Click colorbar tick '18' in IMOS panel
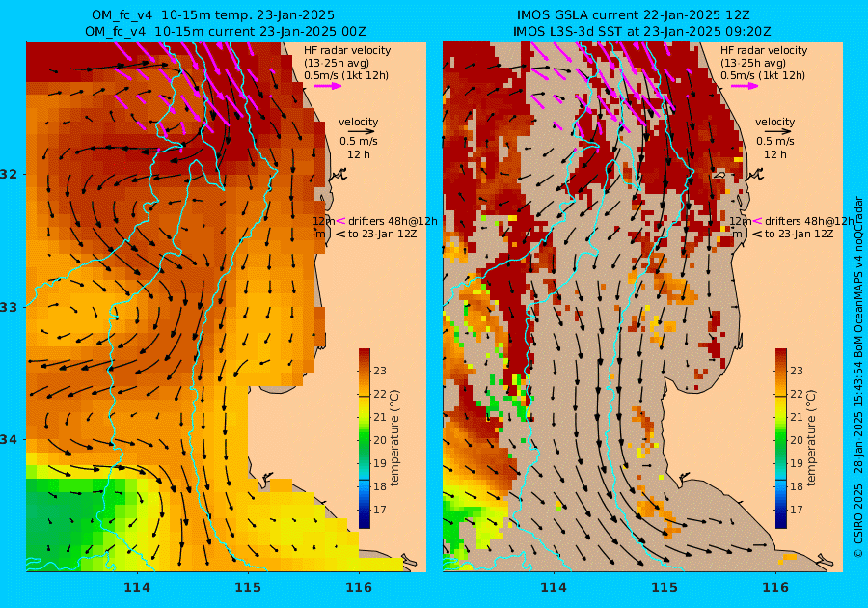Viewport: 868px width, 608px height. click(x=797, y=486)
